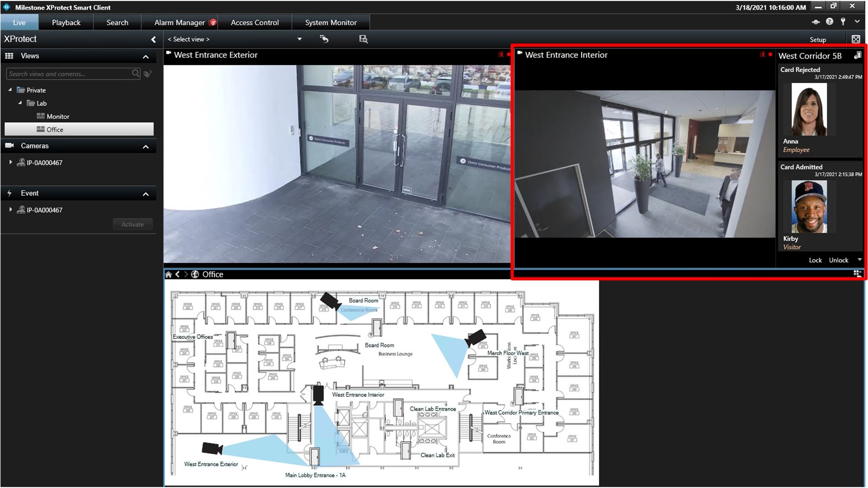
Task: Click the Card Rejected event header
Action: click(x=800, y=70)
